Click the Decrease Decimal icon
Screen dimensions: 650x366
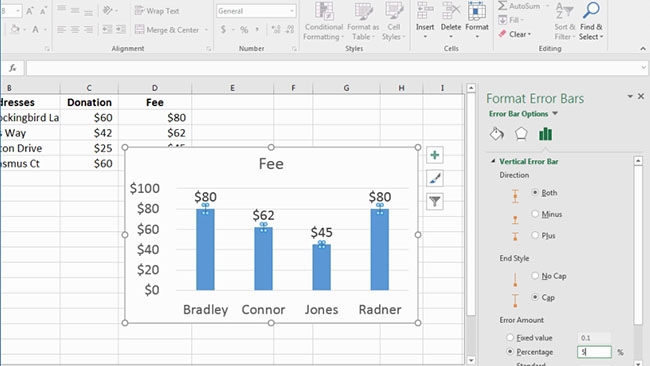[x=290, y=29]
